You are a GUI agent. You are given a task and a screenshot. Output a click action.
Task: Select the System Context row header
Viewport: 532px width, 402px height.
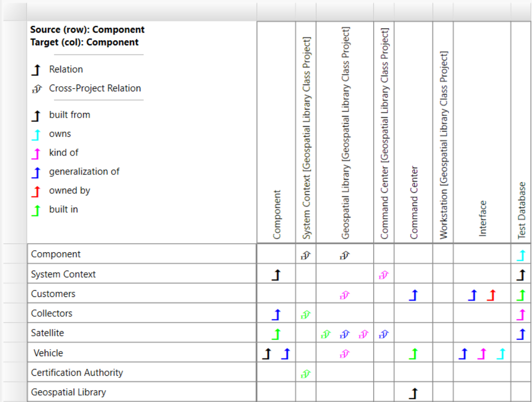click(142, 274)
